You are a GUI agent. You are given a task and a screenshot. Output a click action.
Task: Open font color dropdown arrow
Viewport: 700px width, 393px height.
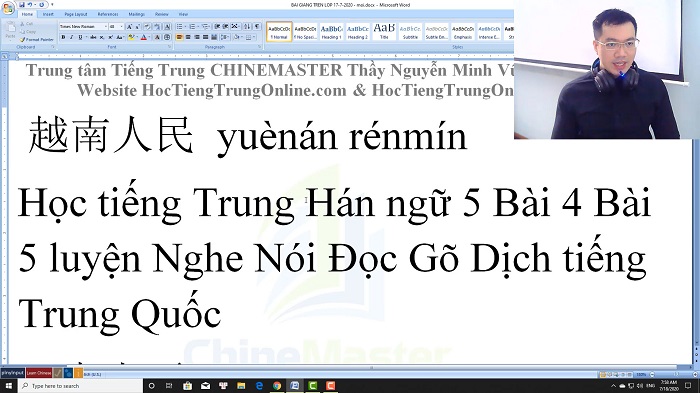(x=149, y=38)
